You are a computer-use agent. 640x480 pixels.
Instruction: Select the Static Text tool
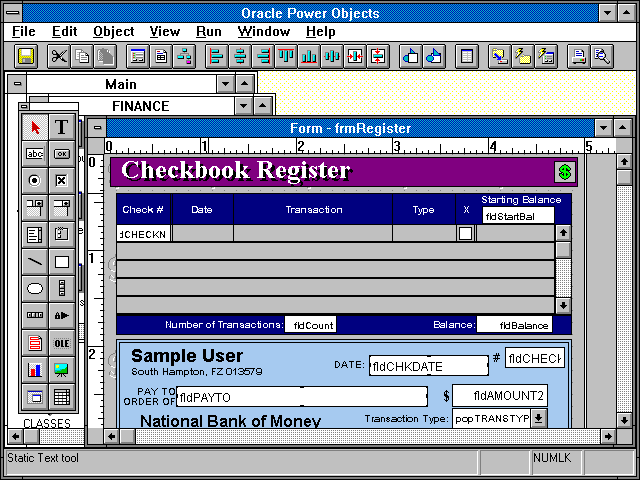pos(61,127)
